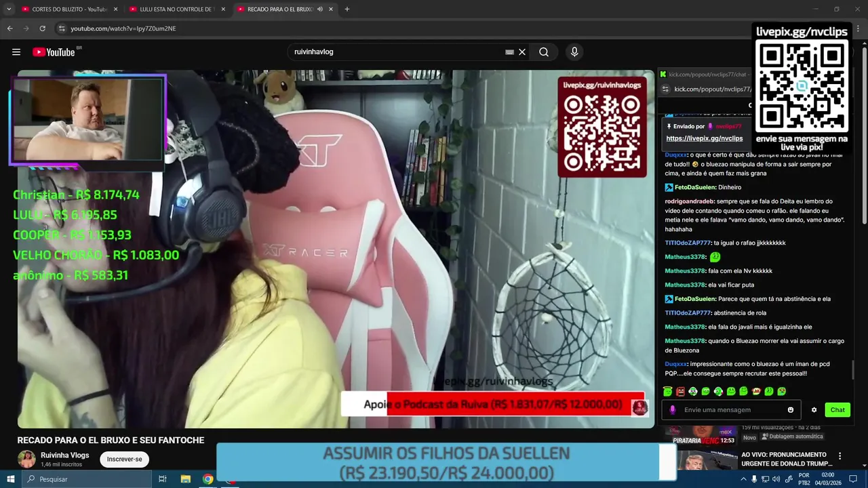The width and height of the screenshot is (868, 488).
Task: Open Chrome from the taskbar
Action: (208, 479)
